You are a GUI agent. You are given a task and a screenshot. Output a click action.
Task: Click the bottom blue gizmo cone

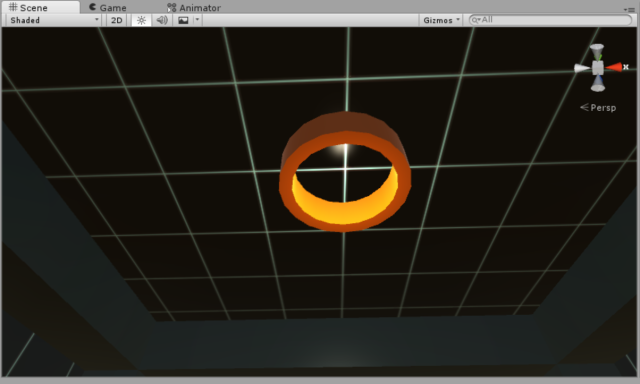point(598,83)
